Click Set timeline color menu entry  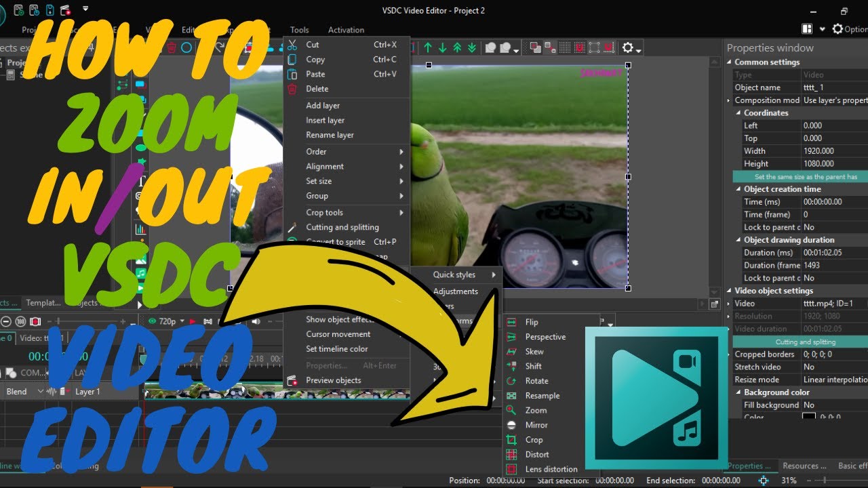[337, 349]
